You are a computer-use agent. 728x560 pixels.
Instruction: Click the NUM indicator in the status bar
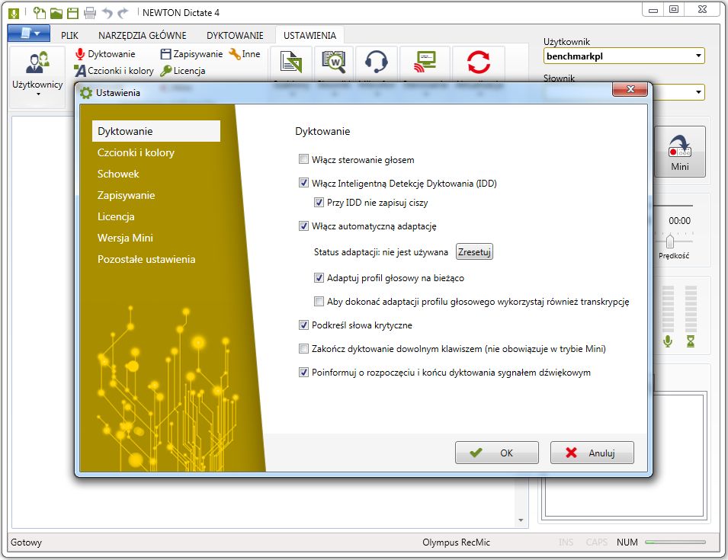coord(627,542)
